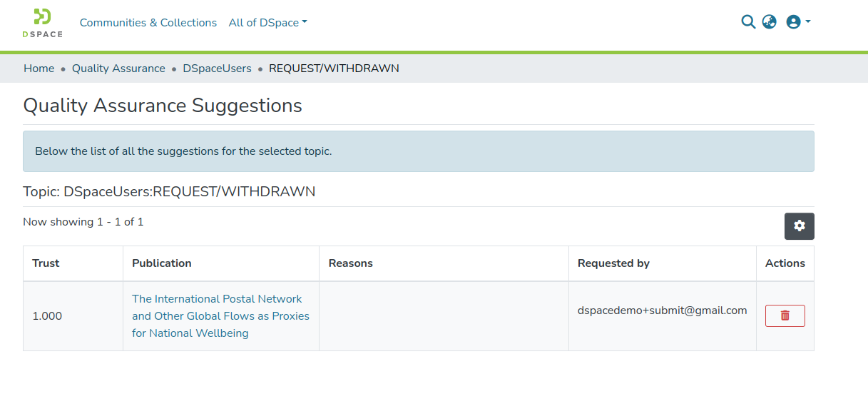Click the Reasons column header
The image size is (868, 399).
click(x=350, y=263)
